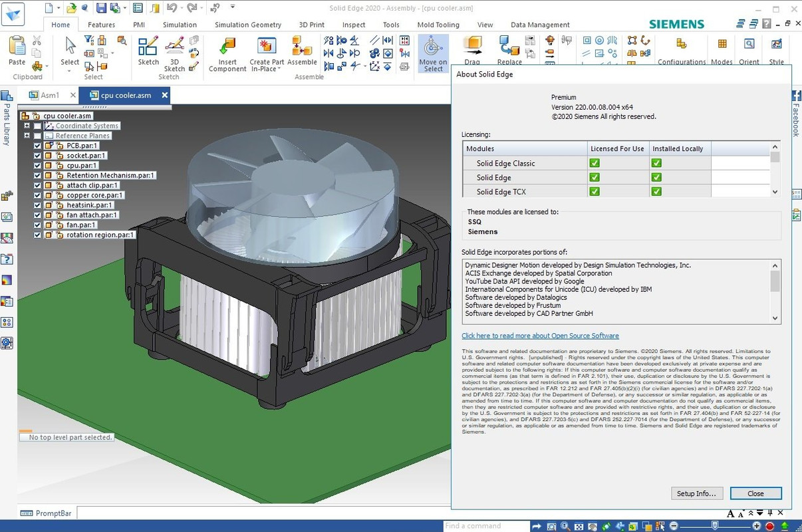Screen dimensions: 802x532
Task: Click the Insert Component icon
Action: click(x=227, y=47)
